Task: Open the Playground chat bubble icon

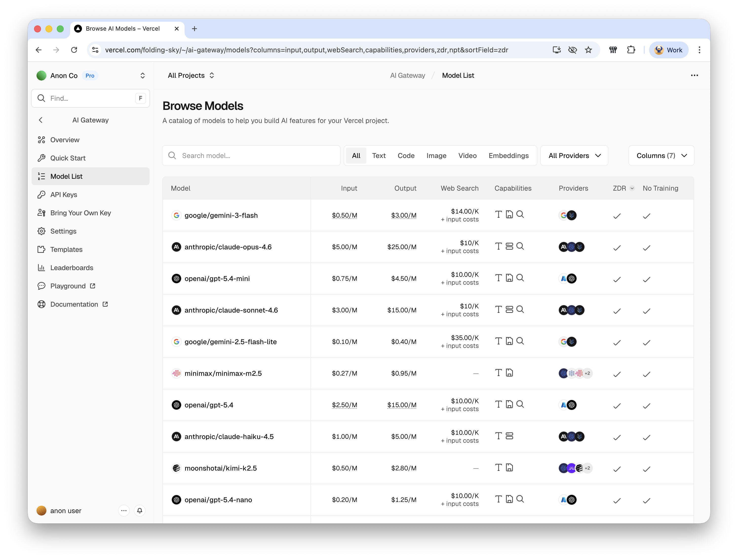Action: pos(41,286)
